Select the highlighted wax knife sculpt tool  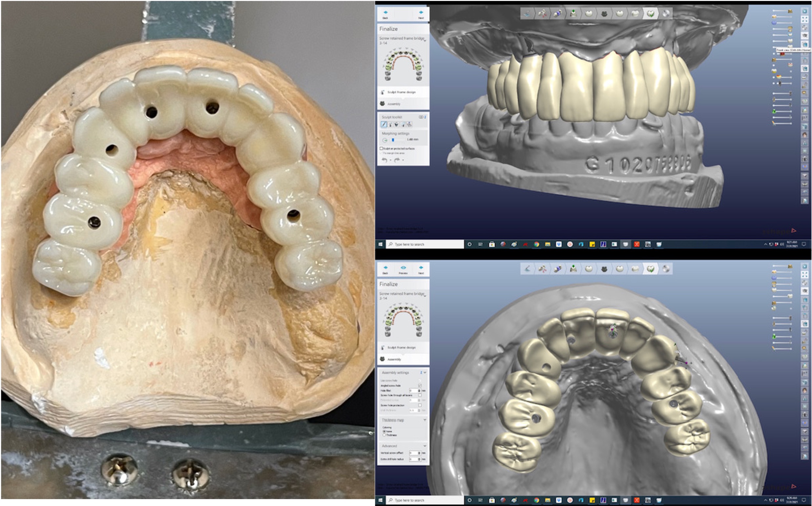click(x=384, y=125)
